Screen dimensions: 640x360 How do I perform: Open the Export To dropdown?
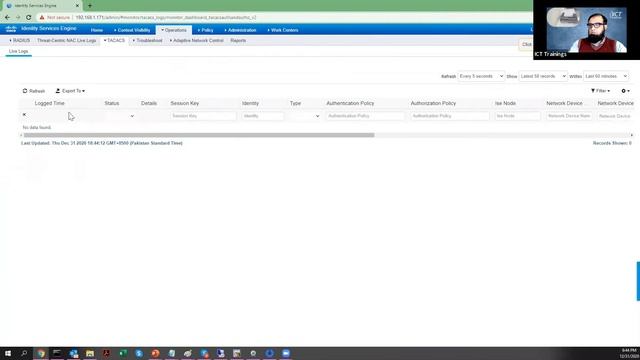70,91
